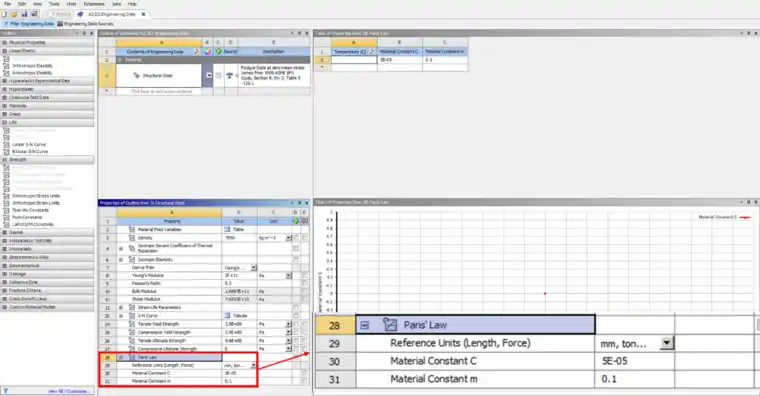Toggle suppression checkbox for Thermal Expansion row

296,248
